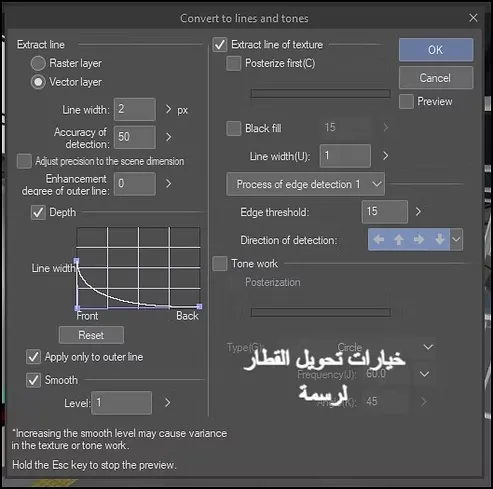Click the Line width(U) input field
This screenshot has height=489, width=493.
(x=345, y=156)
